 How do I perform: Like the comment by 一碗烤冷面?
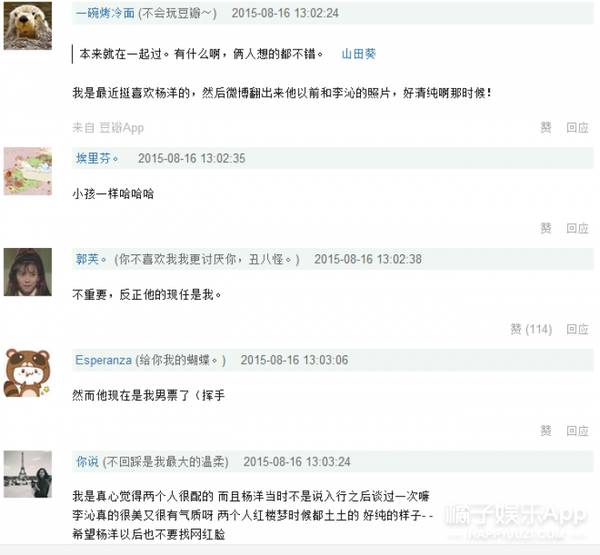pyautogui.click(x=546, y=127)
